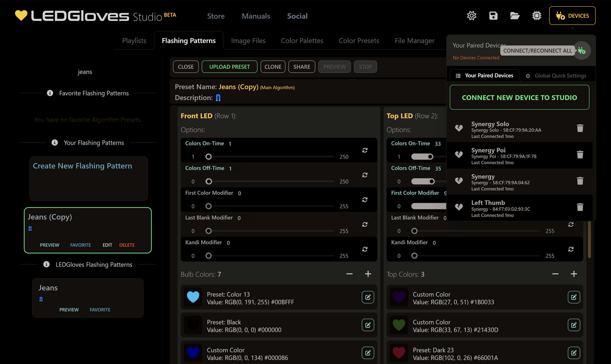Open the settings gear icon in header
Image resolution: width=611 pixels, height=364 pixels.
point(472,16)
